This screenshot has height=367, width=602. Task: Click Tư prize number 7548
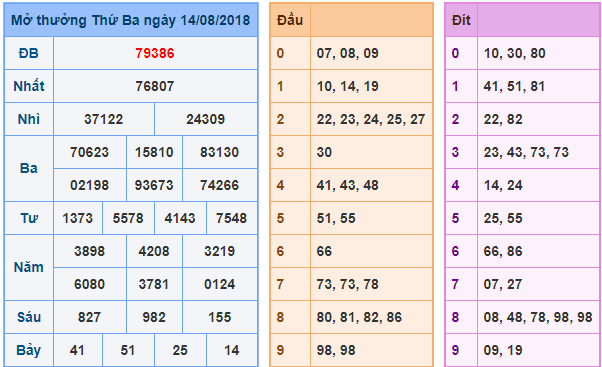[231, 218]
